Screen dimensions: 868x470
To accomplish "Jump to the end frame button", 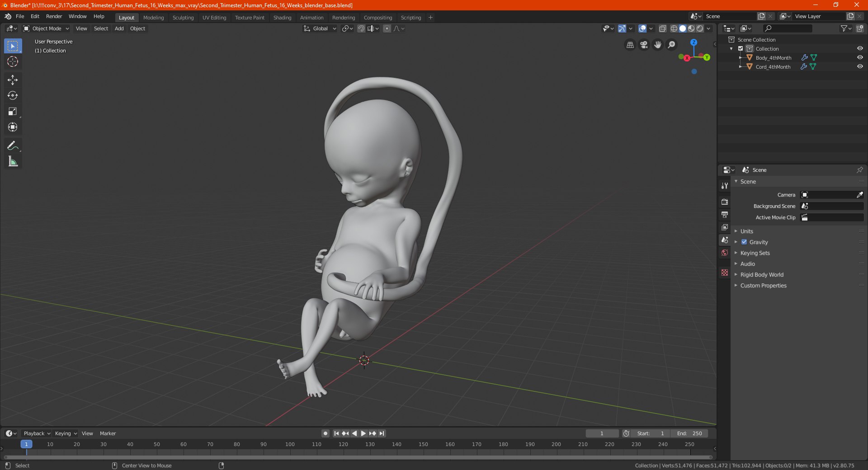I will (x=382, y=433).
